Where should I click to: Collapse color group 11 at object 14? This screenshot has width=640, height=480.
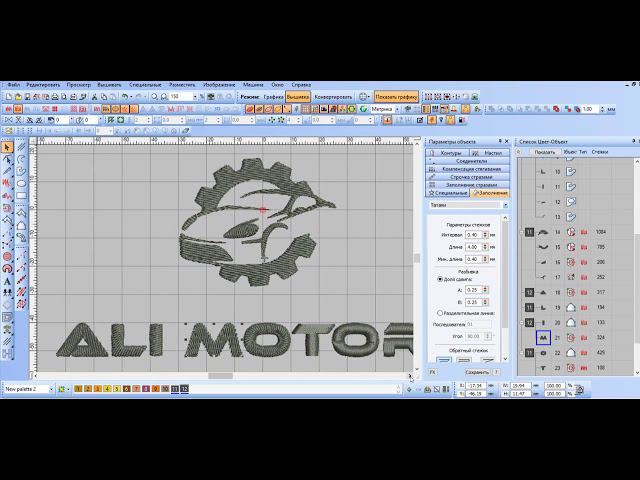(522, 232)
